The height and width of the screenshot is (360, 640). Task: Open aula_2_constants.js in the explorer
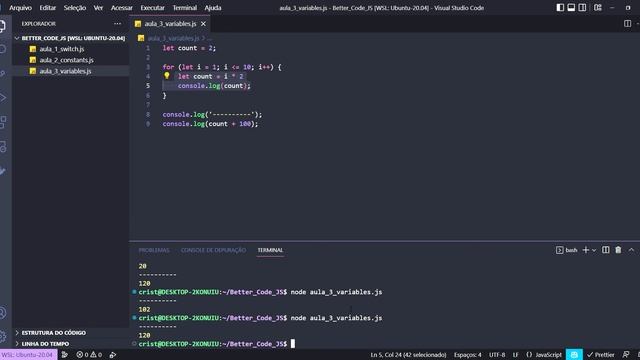[67, 60]
